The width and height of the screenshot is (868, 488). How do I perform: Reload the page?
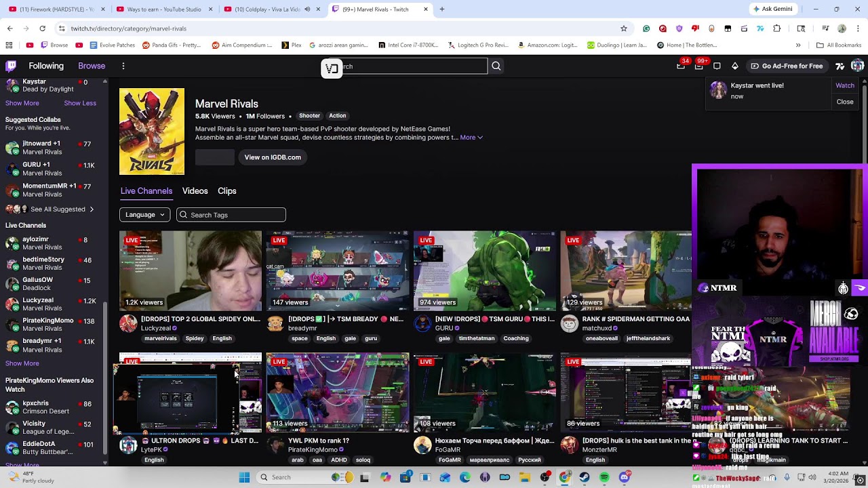pyautogui.click(x=42, y=28)
